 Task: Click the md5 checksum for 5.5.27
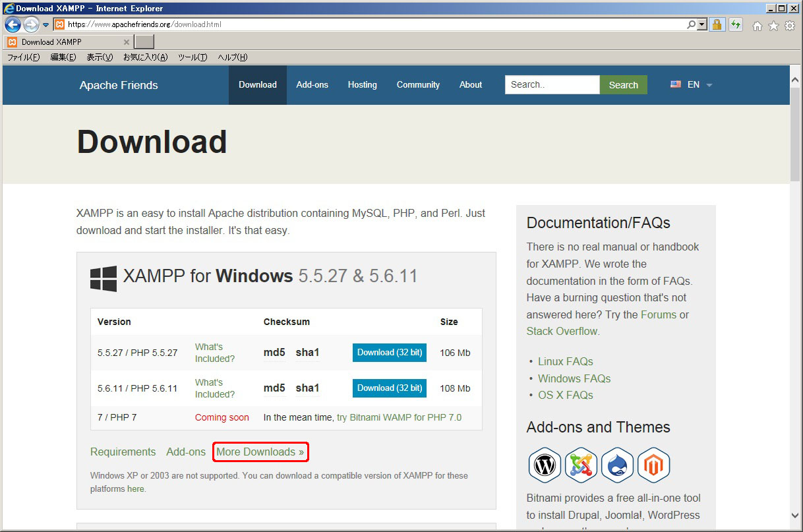pyautogui.click(x=274, y=353)
